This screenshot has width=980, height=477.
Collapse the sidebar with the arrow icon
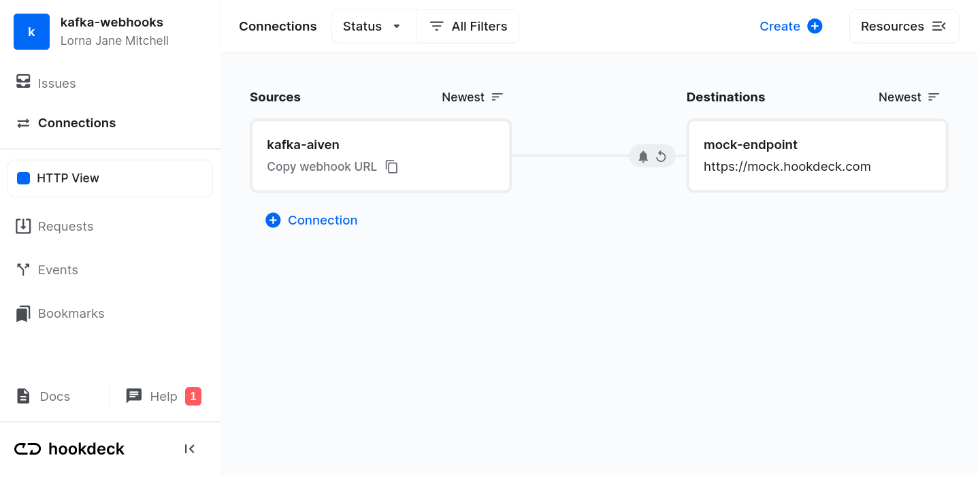click(x=189, y=448)
